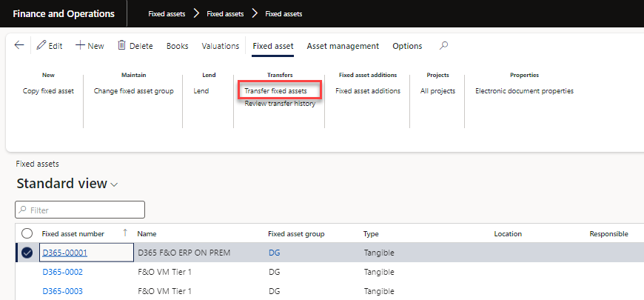This screenshot has width=644, height=300.
Task: Click the Type column header
Action: click(371, 234)
